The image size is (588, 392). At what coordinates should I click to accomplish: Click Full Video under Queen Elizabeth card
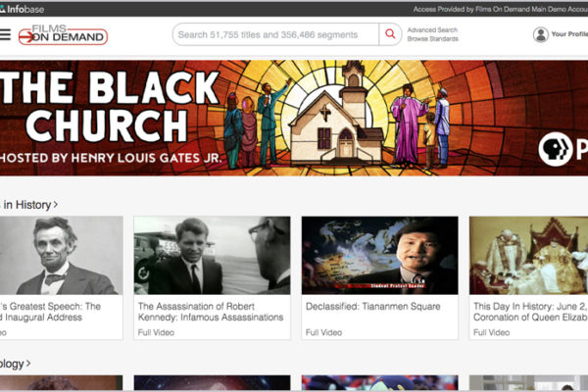[x=491, y=333]
